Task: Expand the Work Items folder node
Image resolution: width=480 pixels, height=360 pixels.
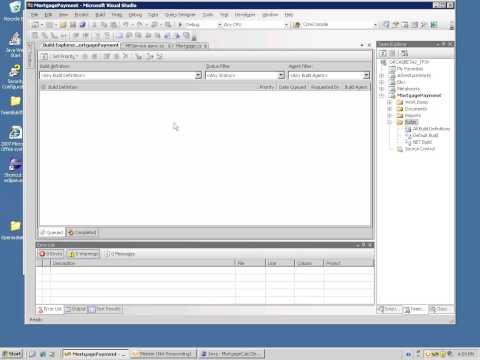Action: pyautogui.click(x=389, y=102)
